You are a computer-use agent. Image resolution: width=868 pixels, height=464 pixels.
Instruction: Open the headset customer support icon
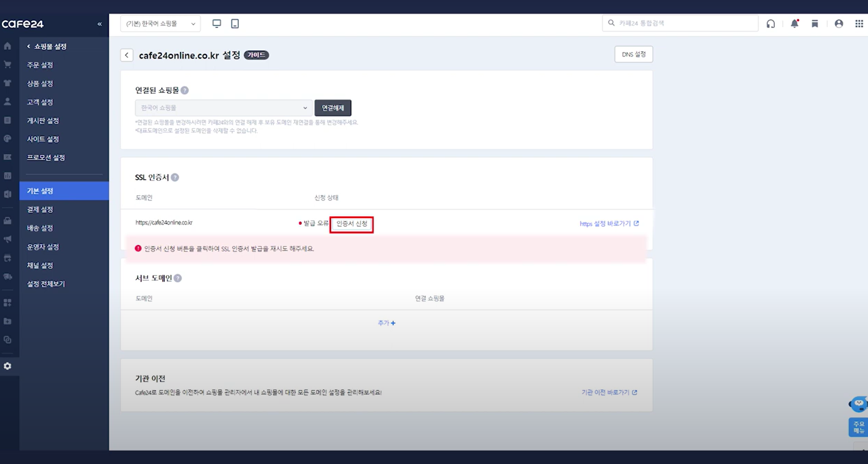(771, 24)
